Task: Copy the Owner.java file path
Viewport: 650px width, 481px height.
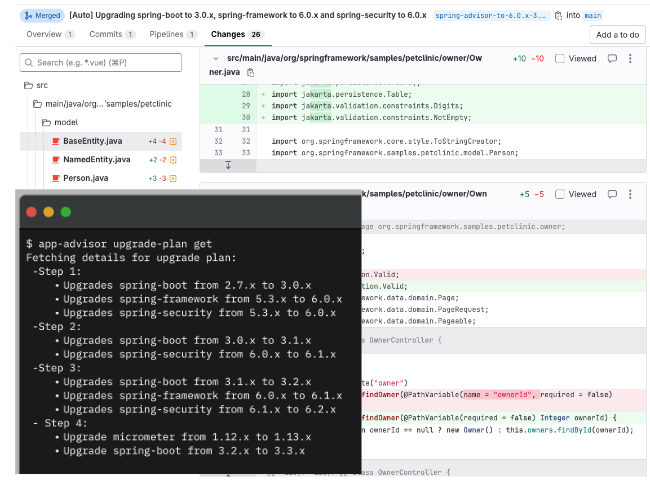Action: click(x=250, y=73)
